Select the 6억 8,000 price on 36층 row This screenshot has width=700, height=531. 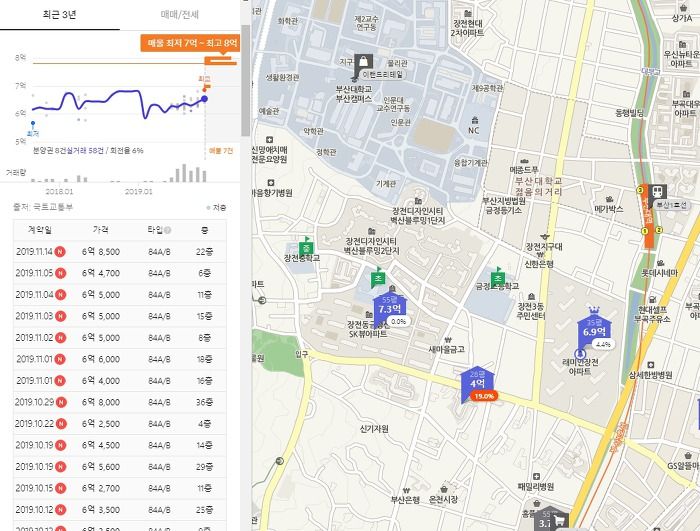(101, 402)
